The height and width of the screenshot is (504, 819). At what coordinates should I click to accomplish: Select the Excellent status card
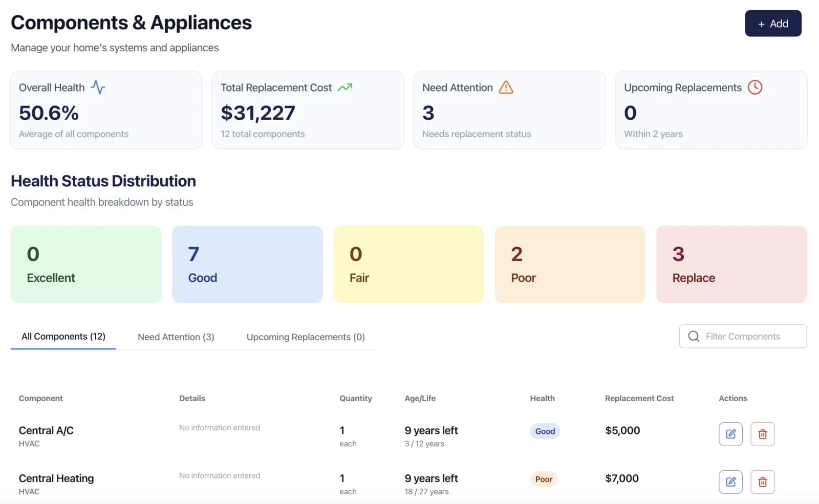click(86, 264)
